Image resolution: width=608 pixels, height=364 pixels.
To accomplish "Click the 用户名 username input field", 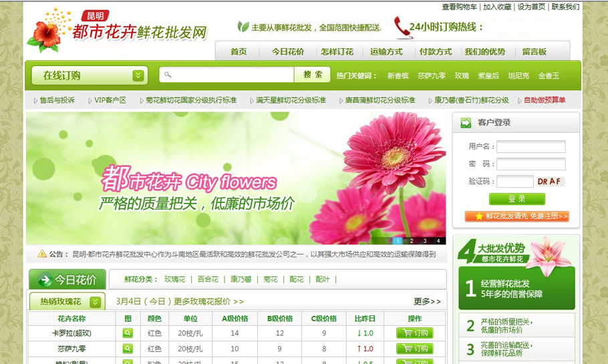I will 530,147.
